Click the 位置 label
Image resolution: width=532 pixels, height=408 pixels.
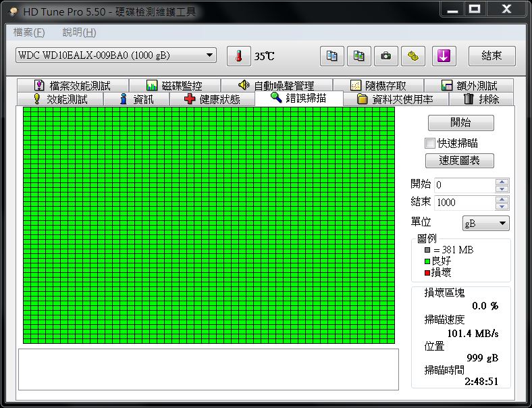click(x=434, y=347)
